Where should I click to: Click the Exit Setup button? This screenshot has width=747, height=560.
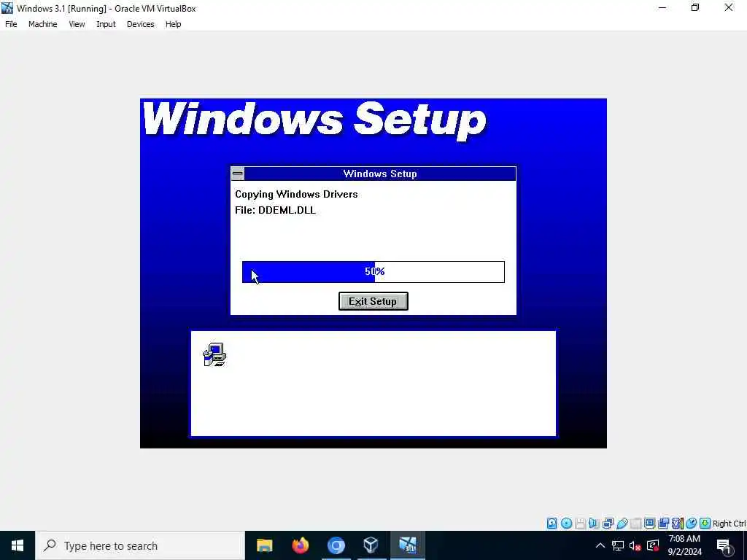pyautogui.click(x=373, y=301)
